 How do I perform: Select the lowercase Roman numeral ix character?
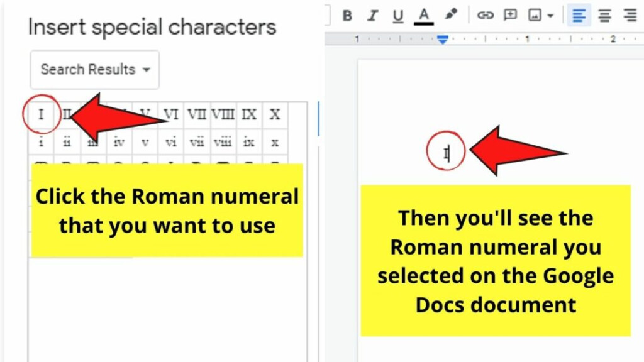pos(249,142)
